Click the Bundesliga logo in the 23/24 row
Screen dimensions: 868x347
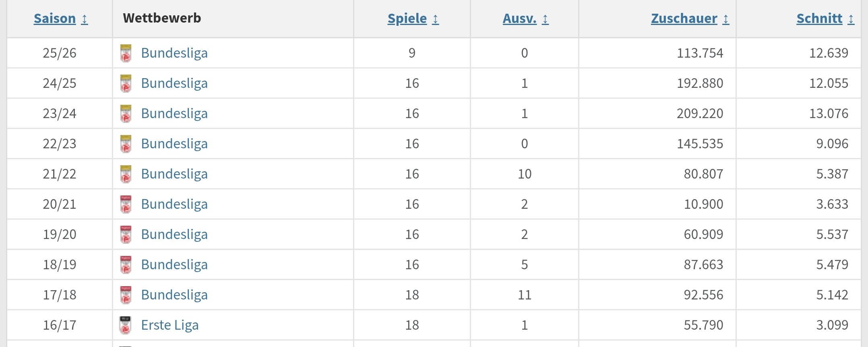tap(126, 114)
